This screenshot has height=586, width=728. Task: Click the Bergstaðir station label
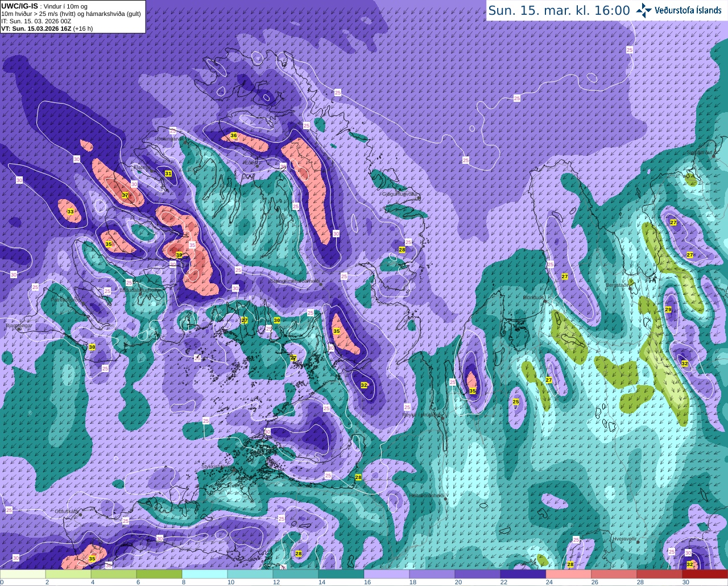click(618, 284)
